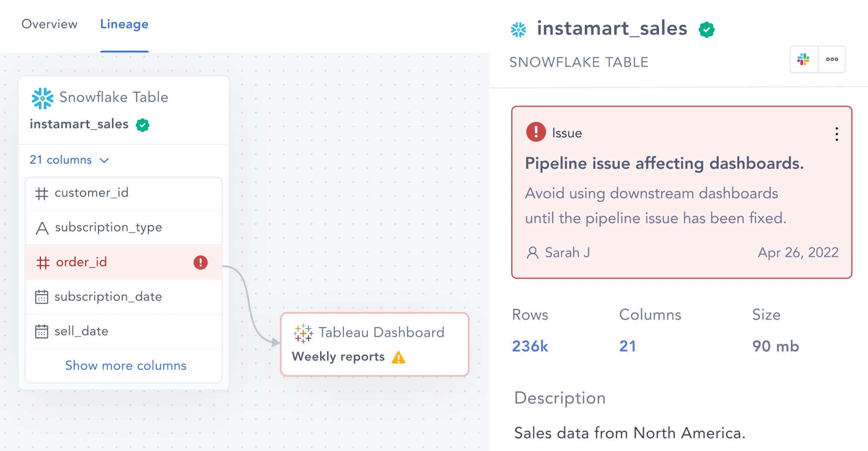Click the hash icon next to customer_id
This screenshot has height=451, width=868.
42,194
